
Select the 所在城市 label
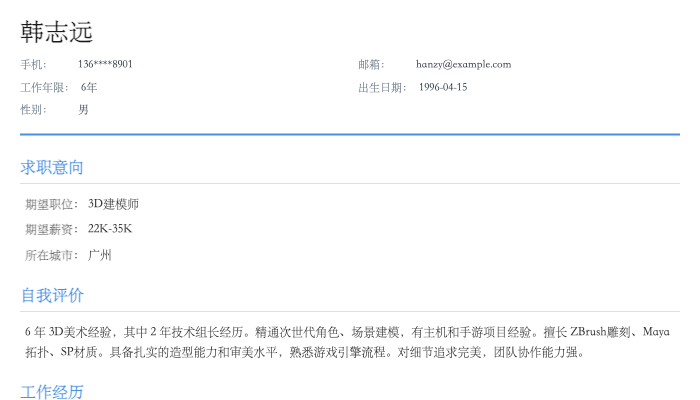pyautogui.click(x=51, y=255)
